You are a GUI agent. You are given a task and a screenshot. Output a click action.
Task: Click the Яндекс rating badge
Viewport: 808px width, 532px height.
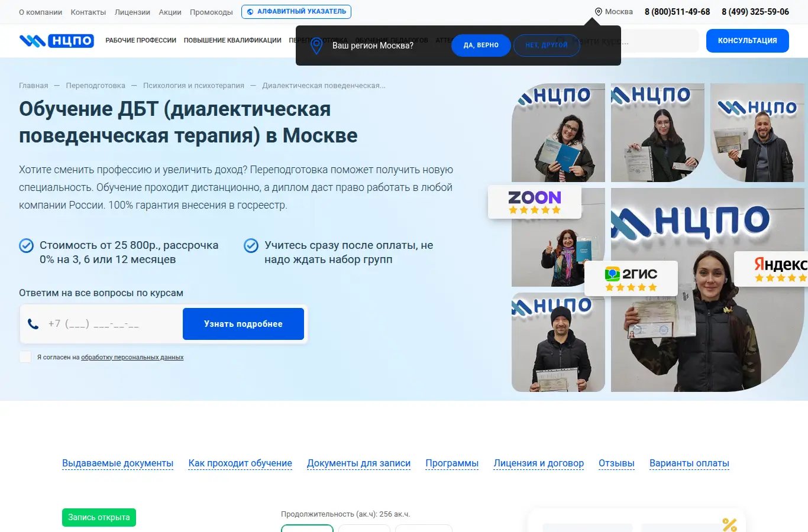[x=771, y=269]
